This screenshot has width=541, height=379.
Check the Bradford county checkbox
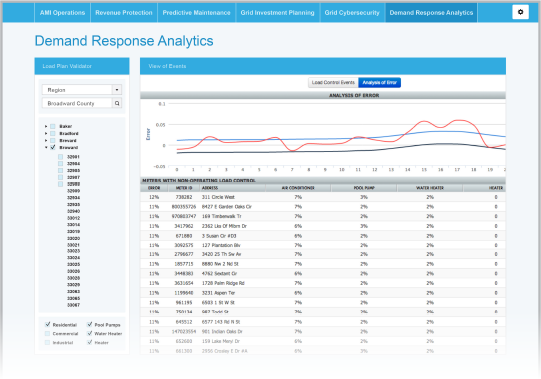coord(53,133)
